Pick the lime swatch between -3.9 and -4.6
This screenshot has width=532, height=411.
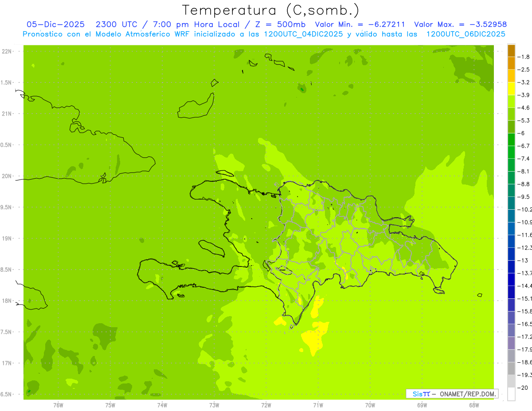click(x=511, y=102)
